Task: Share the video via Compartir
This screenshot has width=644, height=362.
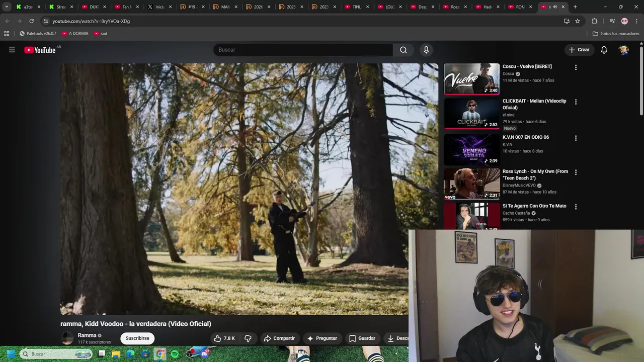Action: tap(279, 338)
